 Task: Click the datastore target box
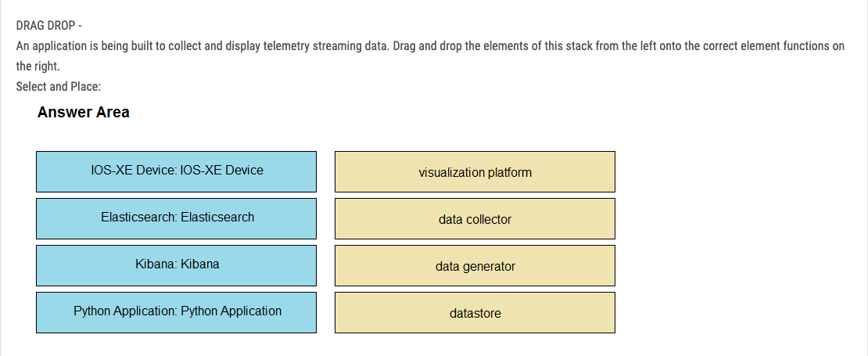(x=475, y=313)
